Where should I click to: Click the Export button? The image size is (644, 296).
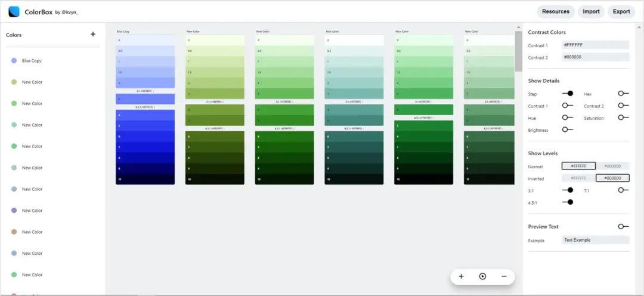coord(621,11)
